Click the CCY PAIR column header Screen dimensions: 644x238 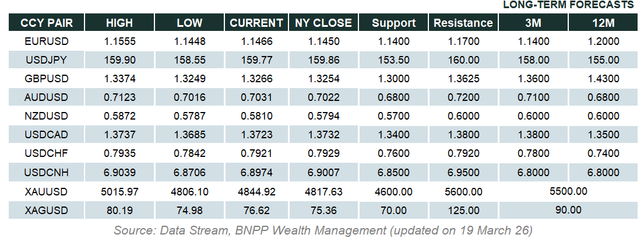coord(46,23)
